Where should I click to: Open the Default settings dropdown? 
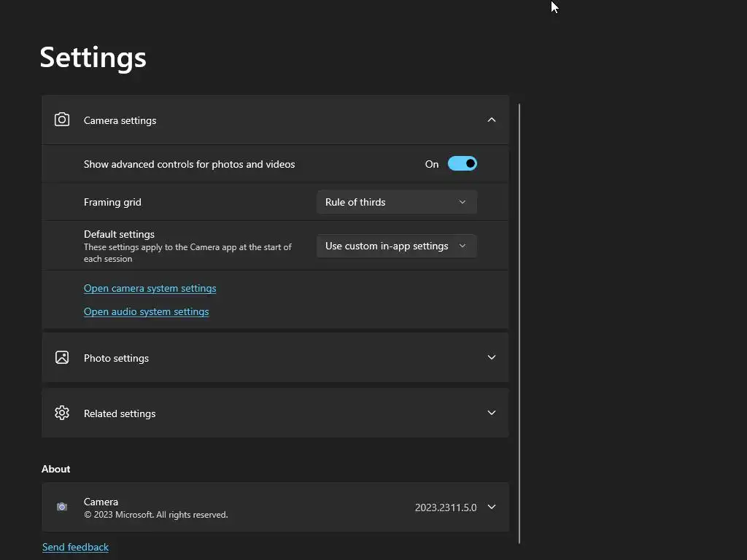pyautogui.click(x=396, y=246)
